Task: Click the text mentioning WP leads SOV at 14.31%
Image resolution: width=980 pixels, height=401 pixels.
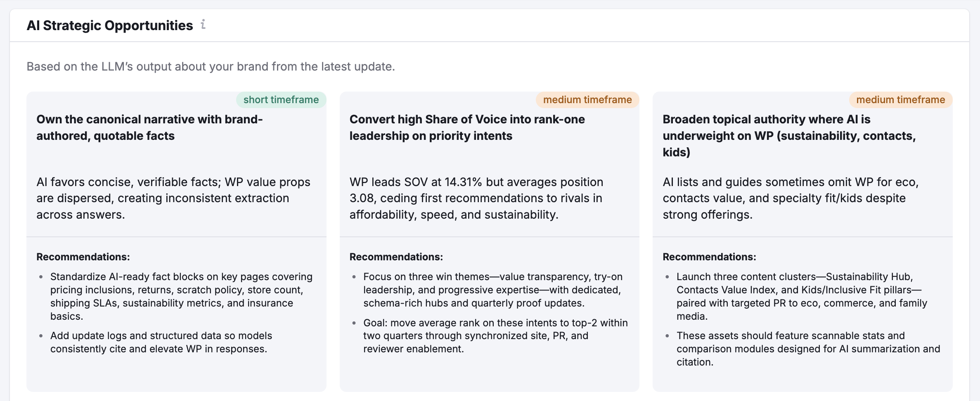Action: (x=476, y=198)
